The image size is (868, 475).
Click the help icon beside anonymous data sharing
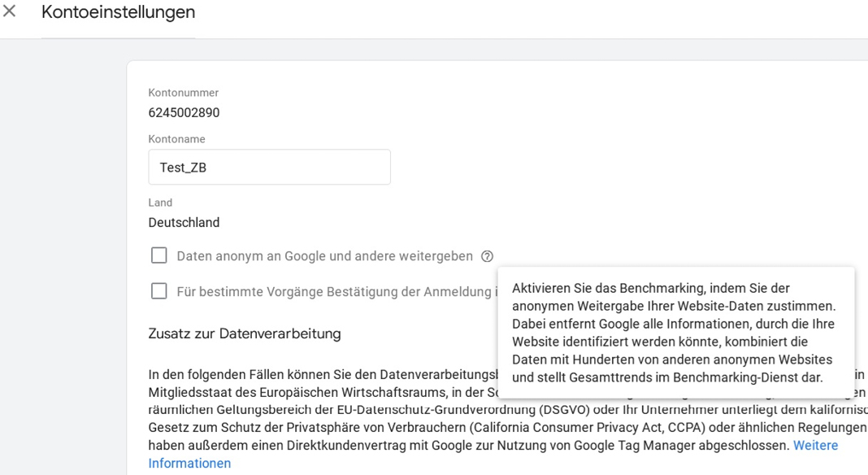point(487,256)
